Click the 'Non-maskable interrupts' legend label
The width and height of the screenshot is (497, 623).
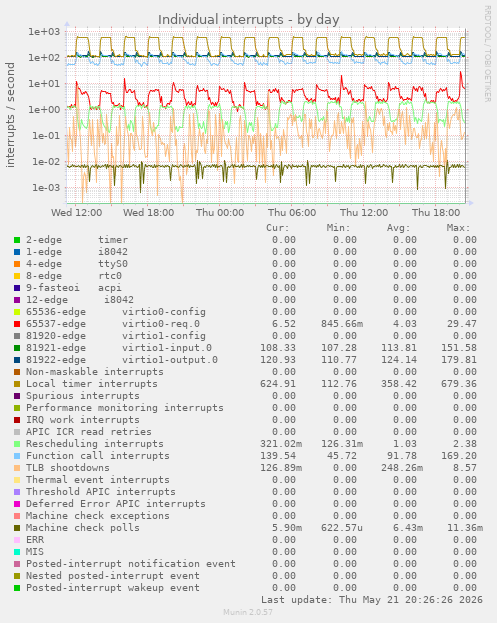coord(95,372)
